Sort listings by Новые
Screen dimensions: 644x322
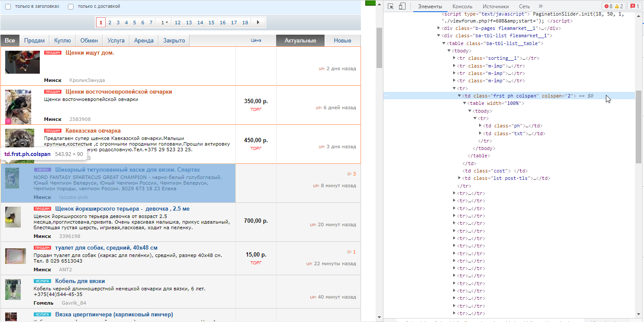coord(343,40)
